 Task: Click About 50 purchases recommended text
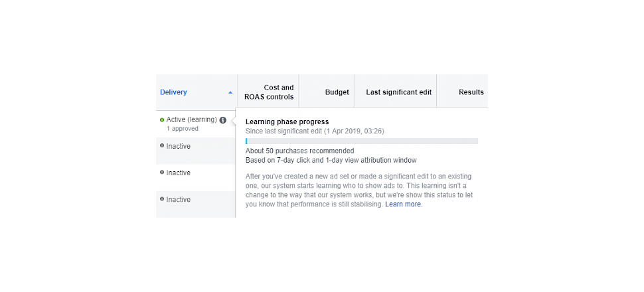coord(300,151)
